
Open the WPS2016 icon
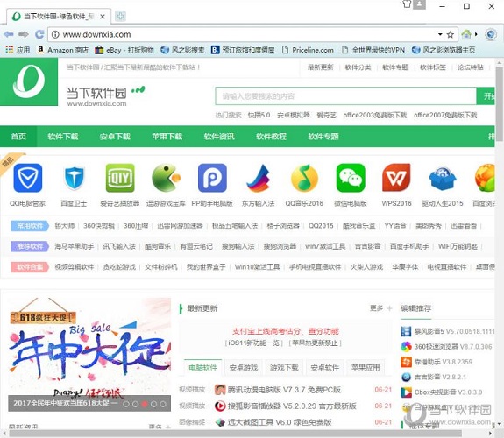point(396,178)
